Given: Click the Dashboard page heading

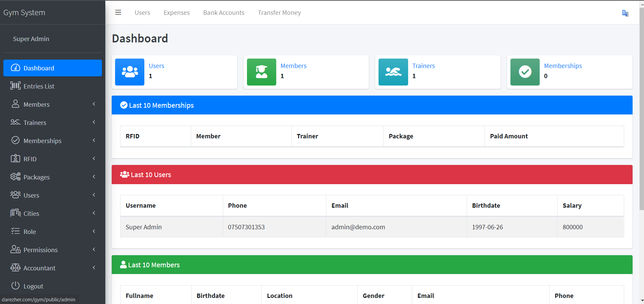Looking at the screenshot, I should [140, 38].
